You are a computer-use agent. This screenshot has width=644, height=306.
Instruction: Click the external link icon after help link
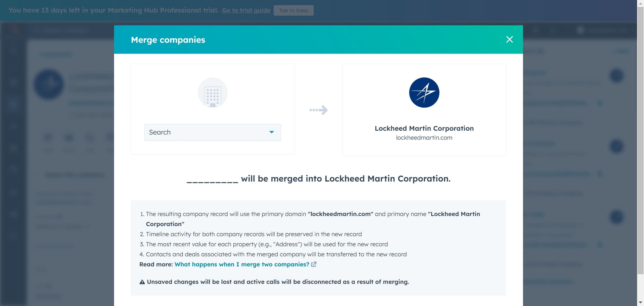click(x=314, y=264)
